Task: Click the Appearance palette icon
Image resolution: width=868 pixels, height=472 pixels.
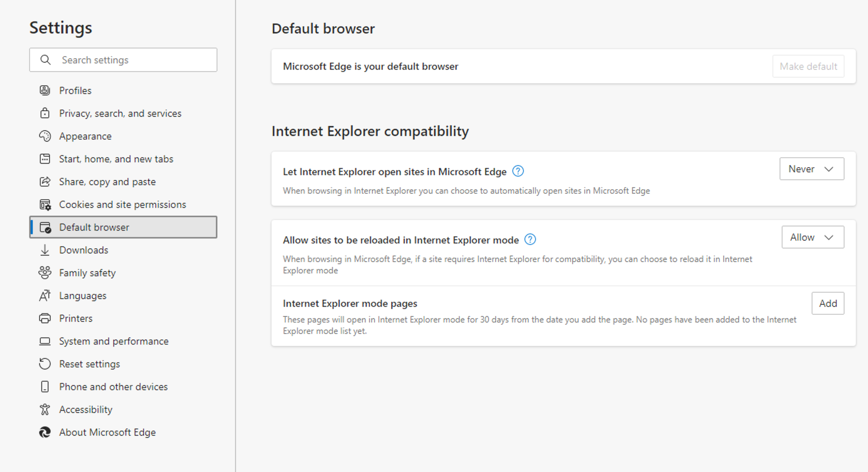Action: click(45, 136)
